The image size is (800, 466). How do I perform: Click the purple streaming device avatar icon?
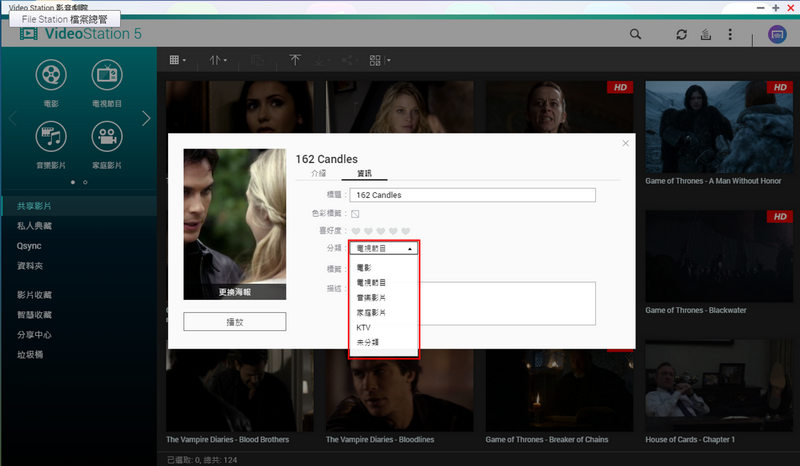[x=777, y=34]
